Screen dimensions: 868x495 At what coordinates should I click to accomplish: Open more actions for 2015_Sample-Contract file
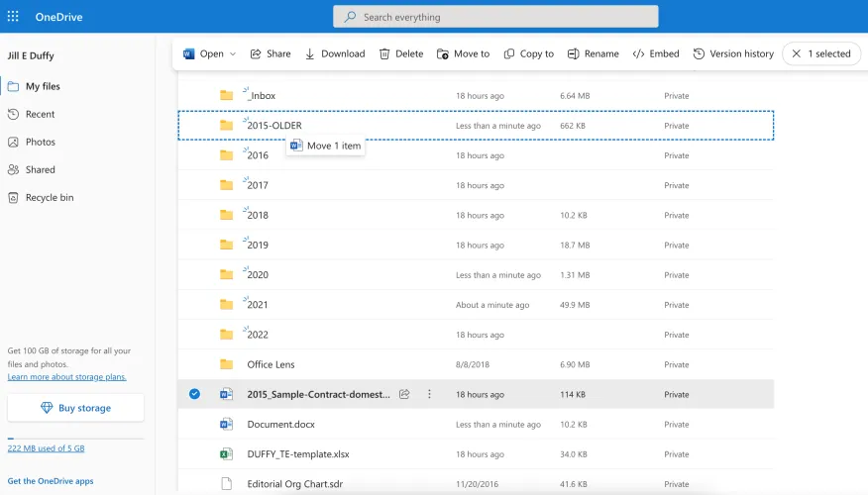click(x=429, y=394)
